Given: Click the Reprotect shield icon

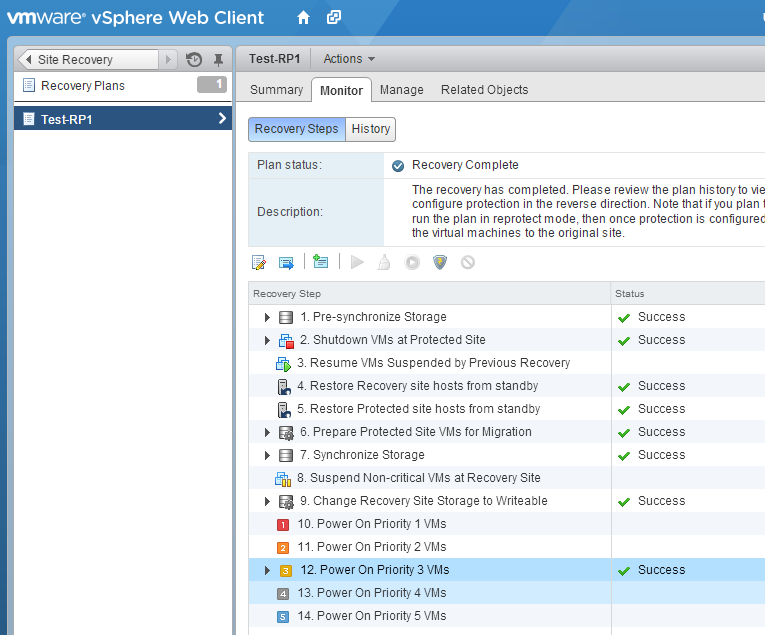Looking at the screenshot, I should click(439, 262).
